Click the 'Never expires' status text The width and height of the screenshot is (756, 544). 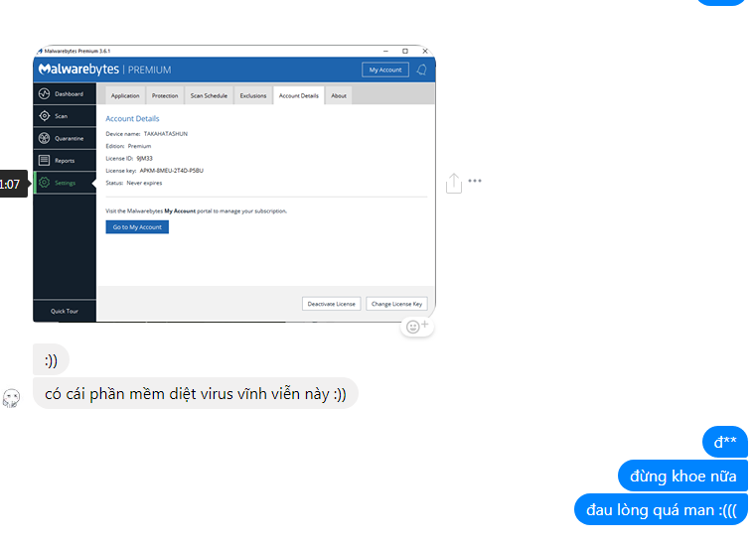pyautogui.click(x=144, y=183)
